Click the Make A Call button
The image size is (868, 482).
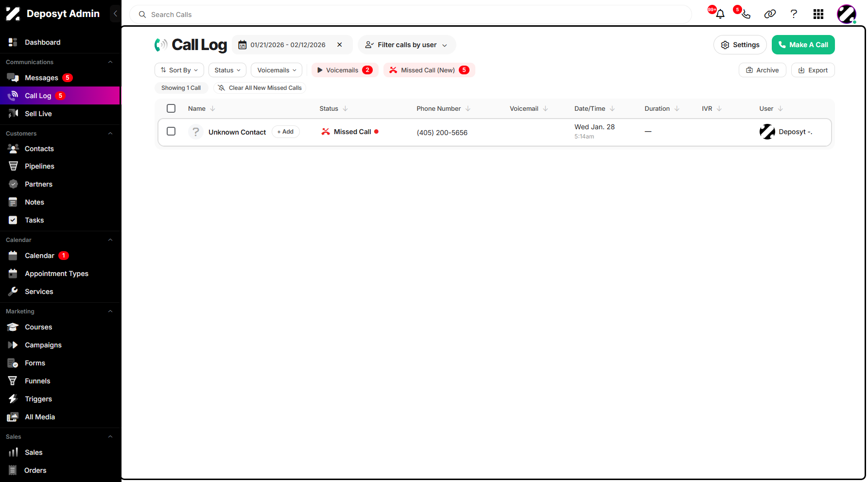coord(803,45)
